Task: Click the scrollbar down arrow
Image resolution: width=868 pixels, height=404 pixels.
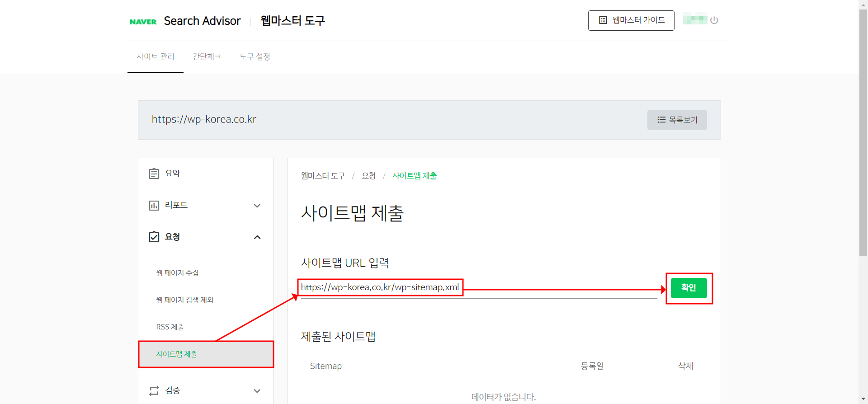Action: click(x=863, y=399)
